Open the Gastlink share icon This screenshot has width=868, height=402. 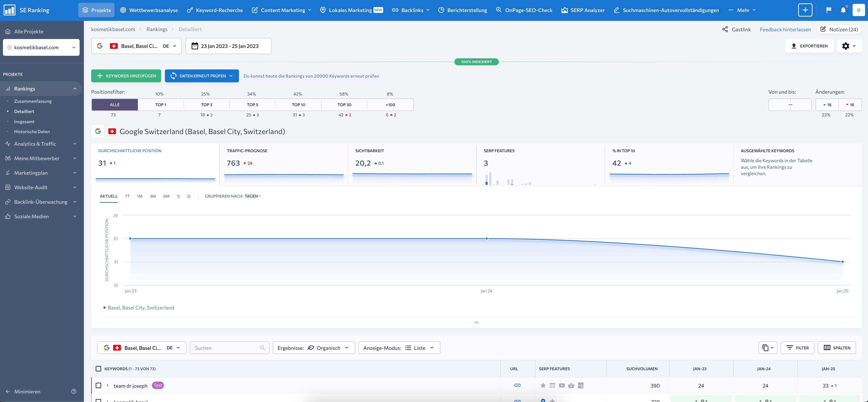725,29
